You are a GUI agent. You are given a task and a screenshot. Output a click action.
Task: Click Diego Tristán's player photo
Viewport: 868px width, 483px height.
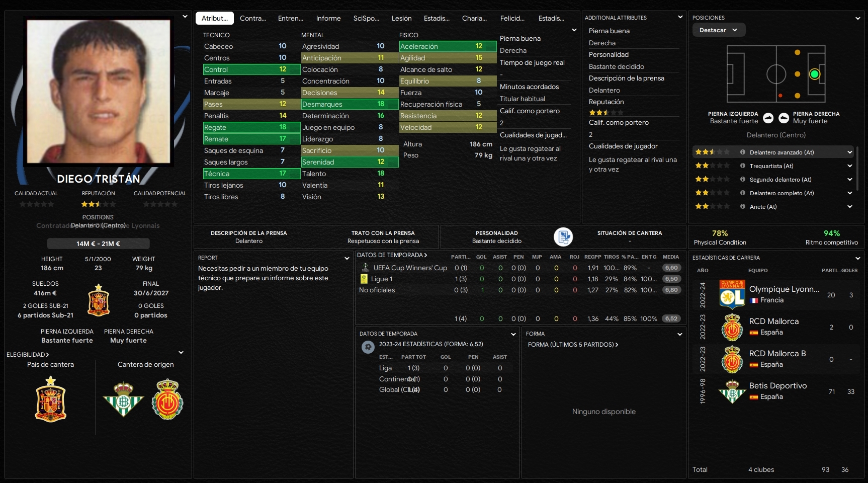tap(99, 92)
